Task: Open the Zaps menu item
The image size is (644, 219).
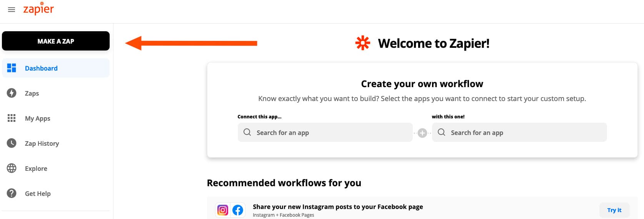Action: [x=32, y=93]
